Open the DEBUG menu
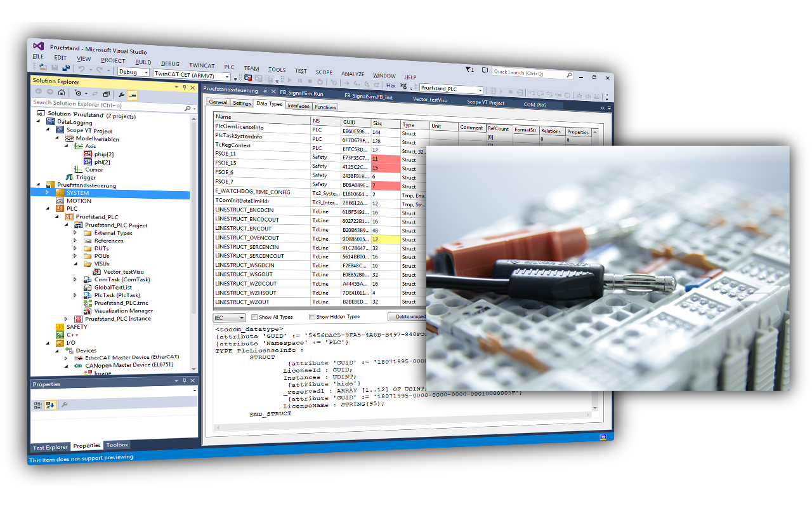This screenshot has width=812, height=508. [x=170, y=63]
